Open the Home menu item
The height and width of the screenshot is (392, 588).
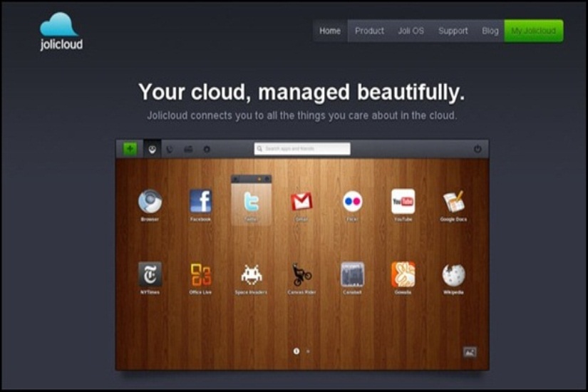(x=330, y=31)
